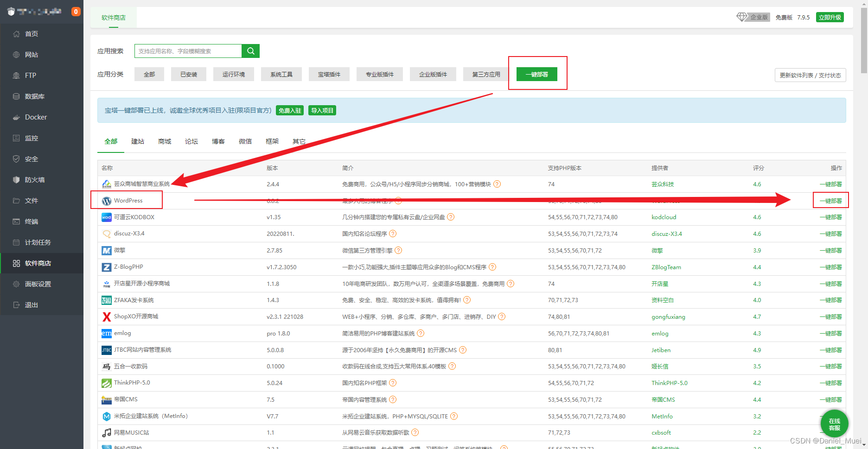Switch to the 商城 tab
Screen dimensions: 868x449
165,141
